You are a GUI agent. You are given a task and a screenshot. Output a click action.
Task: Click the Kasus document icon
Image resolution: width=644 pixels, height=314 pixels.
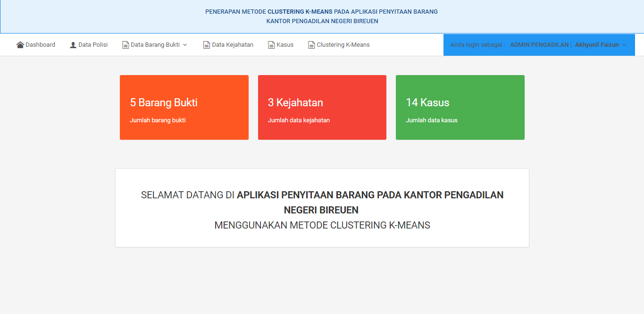pos(271,45)
